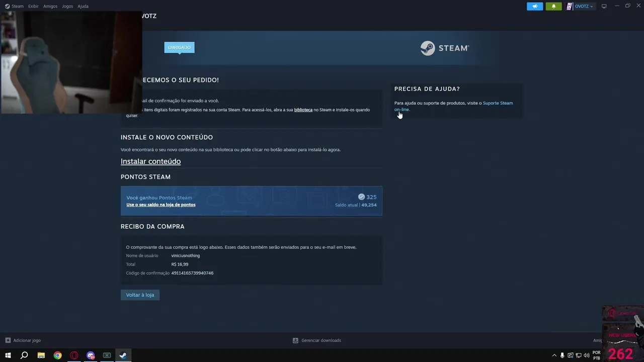Image resolution: width=644 pixels, height=362 pixels.
Task: Switch to Big Picture mode monitor icon
Action: tap(604, 6)
